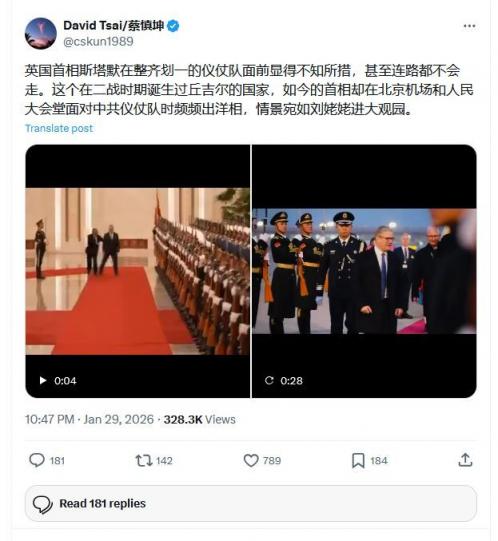Open the three-dot more options menu

pyautogui.click(x=469, y=26)
